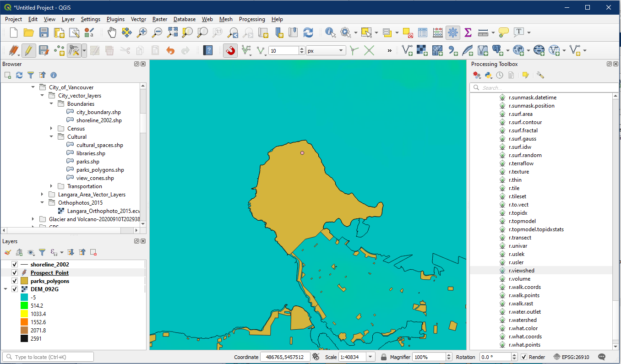Click the Show Statistical Summary sigma icon
621x364 pixels.
click(468, 33)
